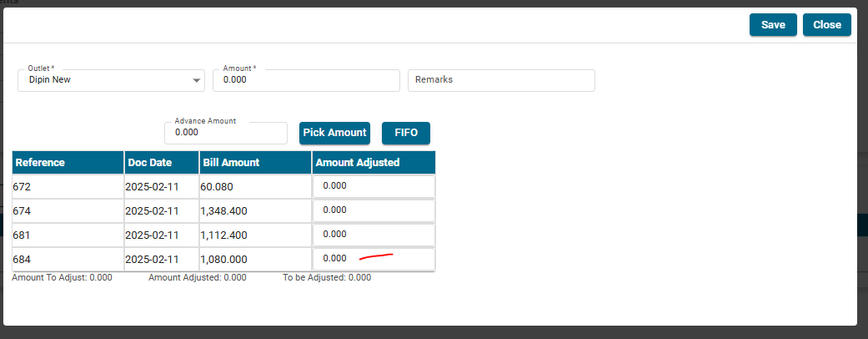This screenshot has height=339, width=868.
Task: Select reference 672 row cell
Action: point(68,186)
